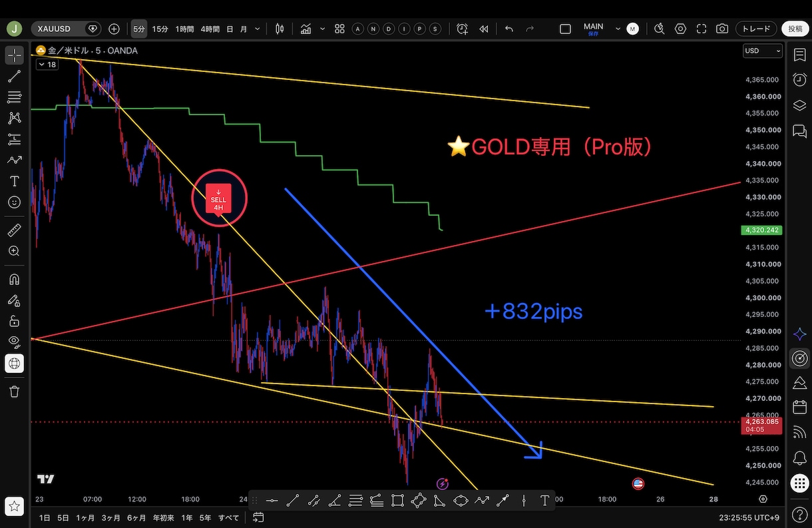The image size is (812, 528).
Task: Open the USD currency dropdown
Action: tap(763, 51)
